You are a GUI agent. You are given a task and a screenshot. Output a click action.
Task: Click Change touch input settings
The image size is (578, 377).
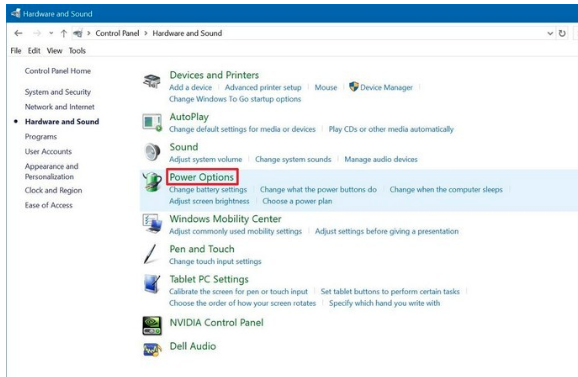[215, 262]
